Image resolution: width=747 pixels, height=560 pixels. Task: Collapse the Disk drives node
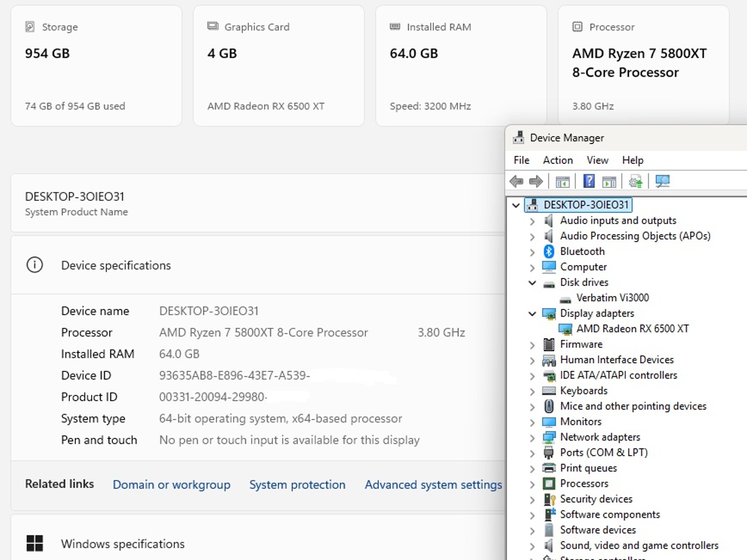coord(532,283)
